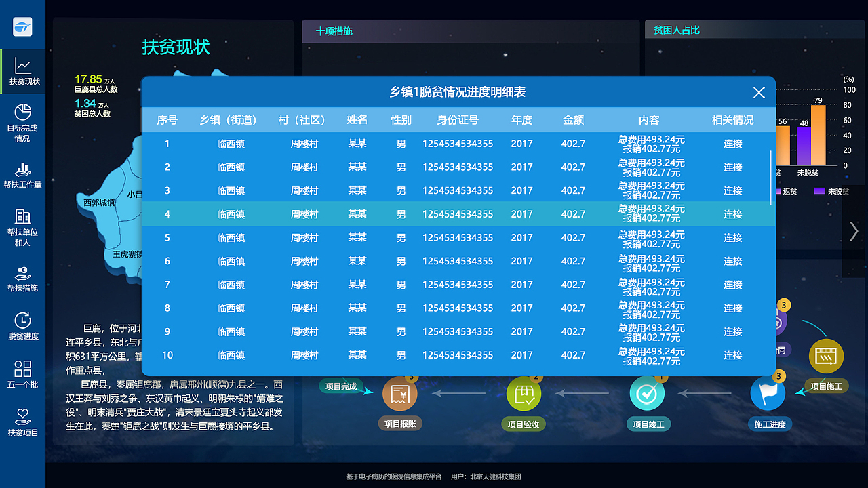Open the 贫困人占比 panel header

tap(677, 29)
